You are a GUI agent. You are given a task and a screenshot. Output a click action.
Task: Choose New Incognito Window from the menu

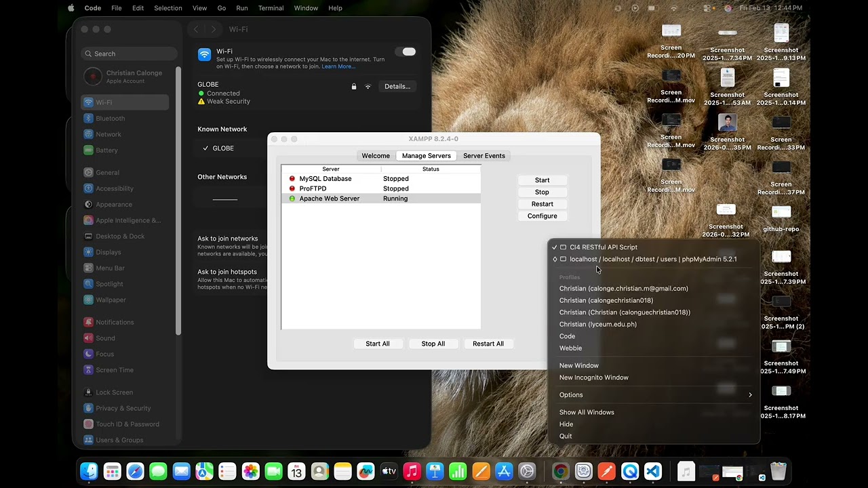pos(654,378)
